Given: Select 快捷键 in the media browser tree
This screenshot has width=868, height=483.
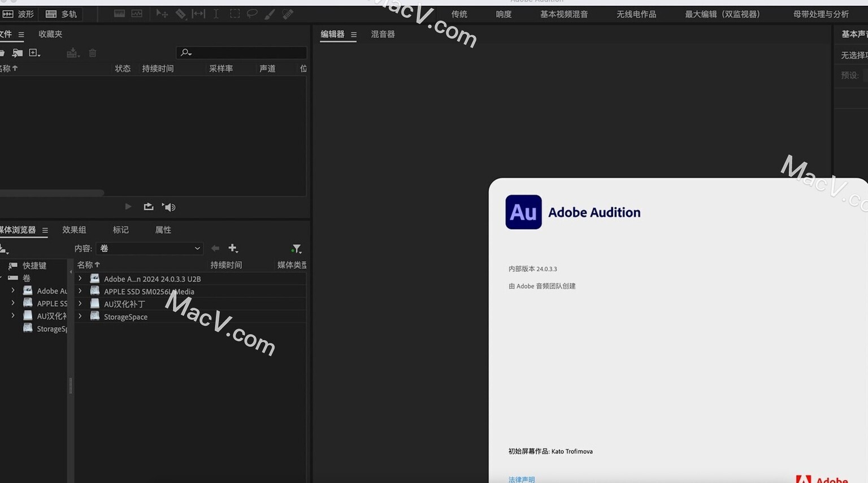Looking at the screenshot, I should (34, 266).
